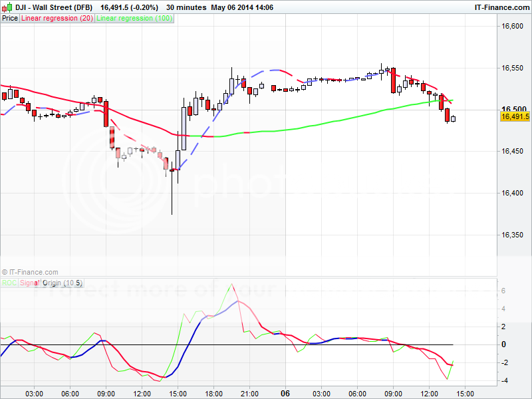The width and height of the screenshot is (532, 399).
Task: Open the Linear regression (20) label
Action: (57, 19)
